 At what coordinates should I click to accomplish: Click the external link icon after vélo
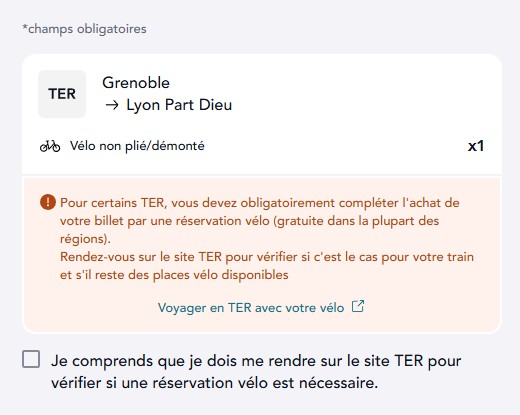click(358, 306)
